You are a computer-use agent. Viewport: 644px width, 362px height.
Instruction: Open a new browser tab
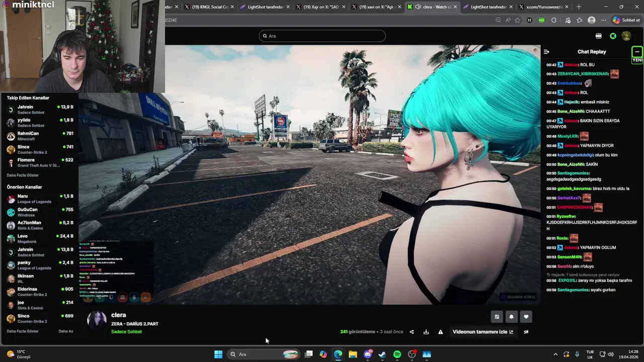click(x=579, y=7)
